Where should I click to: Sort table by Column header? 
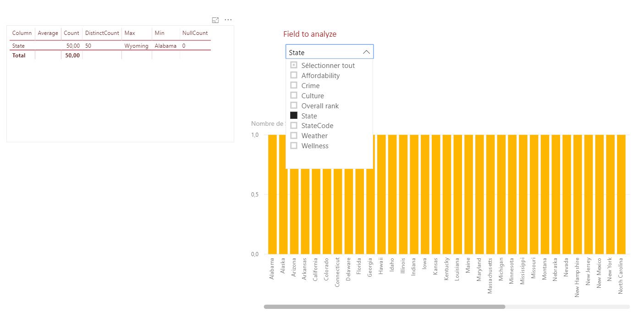22,33
